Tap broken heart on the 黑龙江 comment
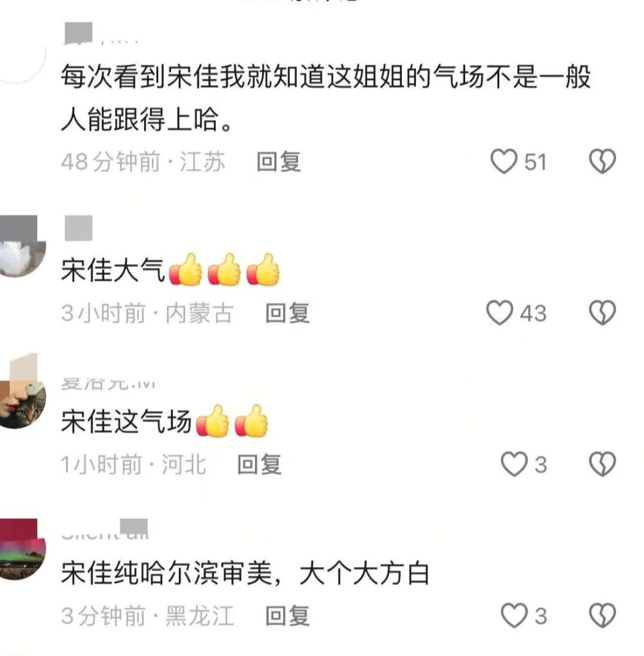This screenshot has width=644, height=656. pos(602,616)
